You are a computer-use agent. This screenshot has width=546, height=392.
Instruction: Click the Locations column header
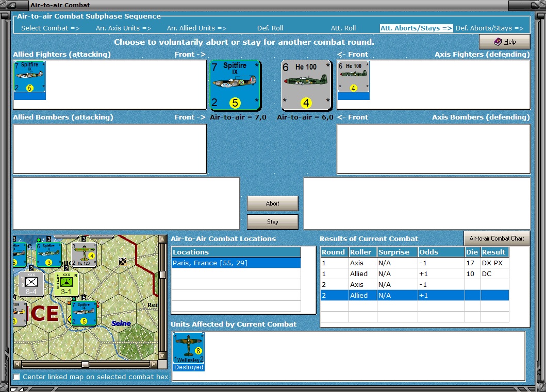coord(236,252)
